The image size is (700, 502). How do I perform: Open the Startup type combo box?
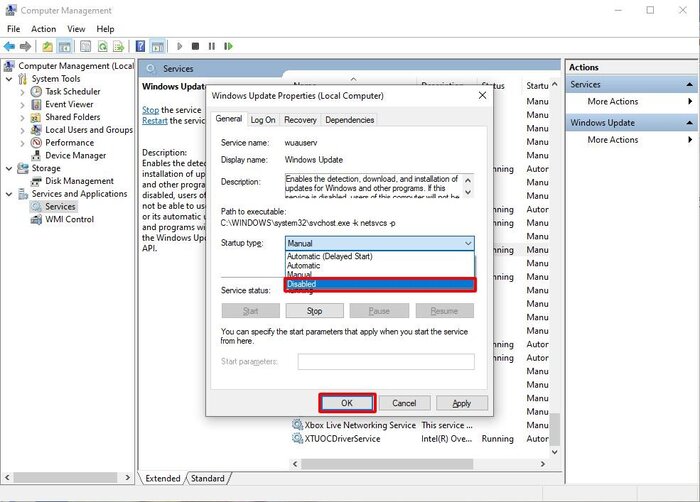click(x=379, y=243)
